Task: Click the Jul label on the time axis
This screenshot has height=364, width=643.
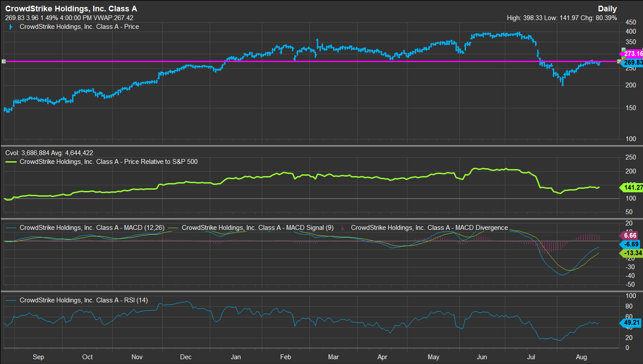Action: tap(531, 357)
